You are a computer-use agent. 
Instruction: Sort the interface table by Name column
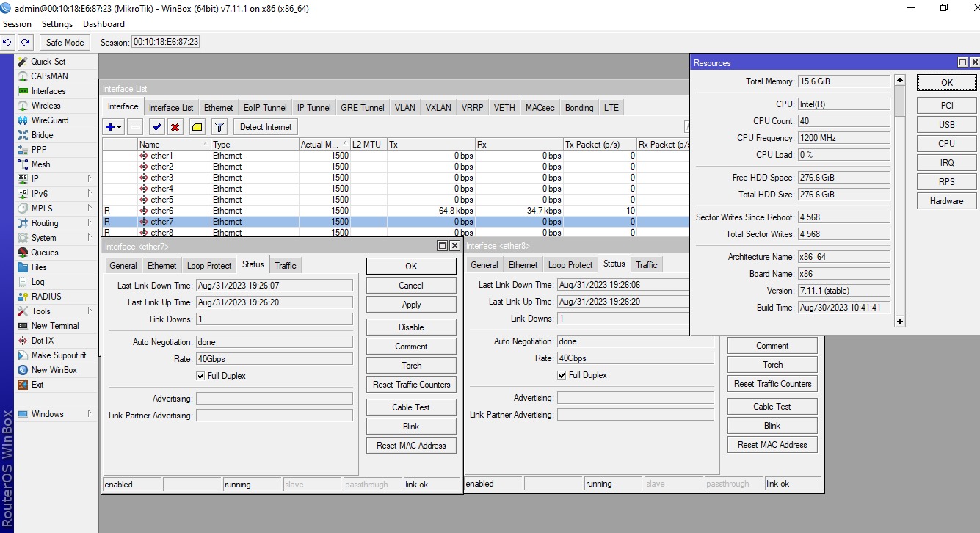pos(173,145)
